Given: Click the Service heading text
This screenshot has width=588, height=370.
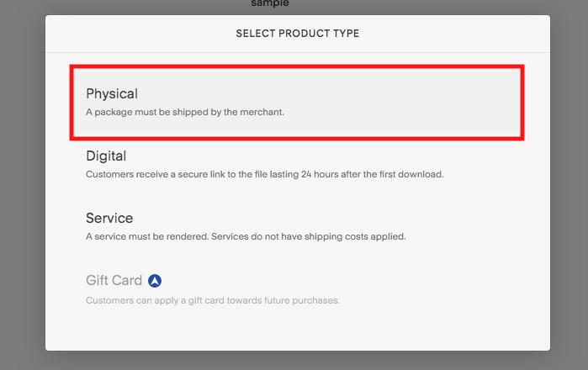Looking at the screenshot, I should [109, 218].
